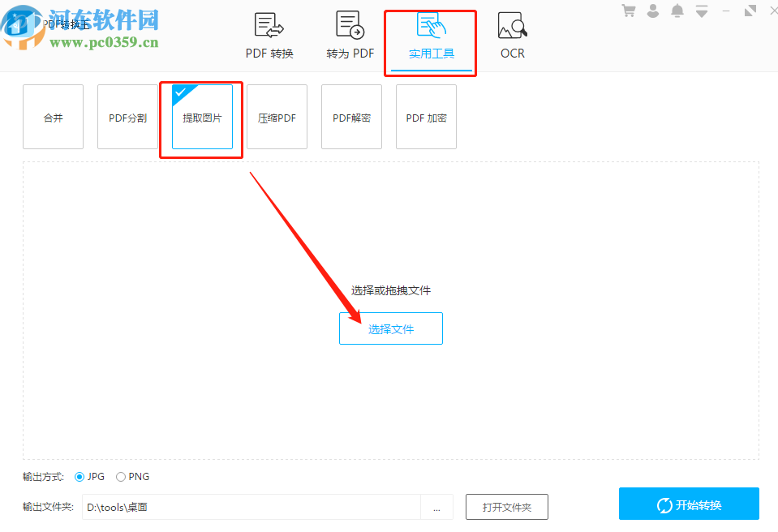Viewport: 778px width, 532px height.
Task: Select the JPG output format
Action: tap(79, 476)
